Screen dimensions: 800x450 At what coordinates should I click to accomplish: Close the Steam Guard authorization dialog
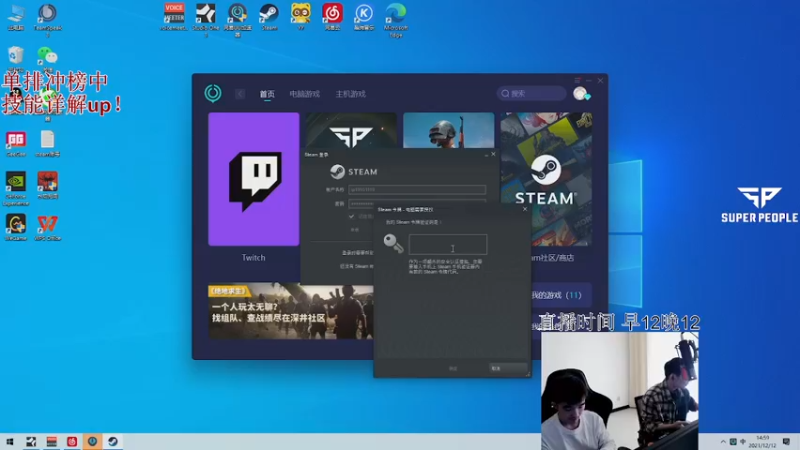[524, 209]
